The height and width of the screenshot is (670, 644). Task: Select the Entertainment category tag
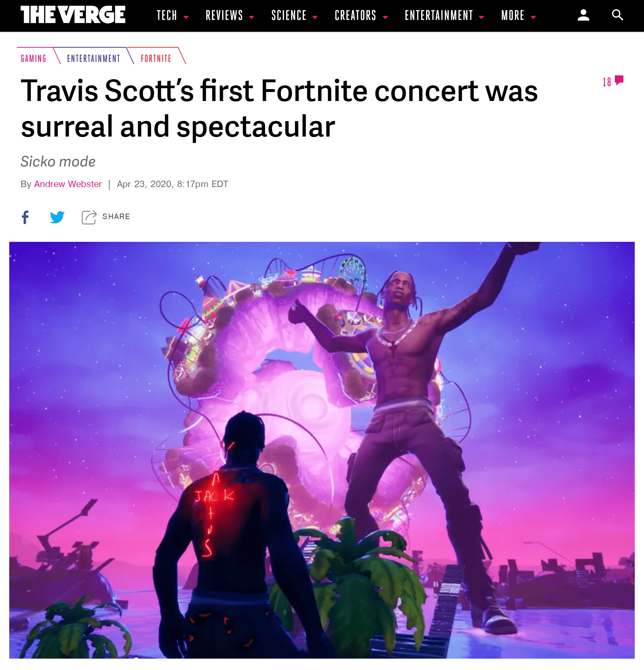(93, 59)
